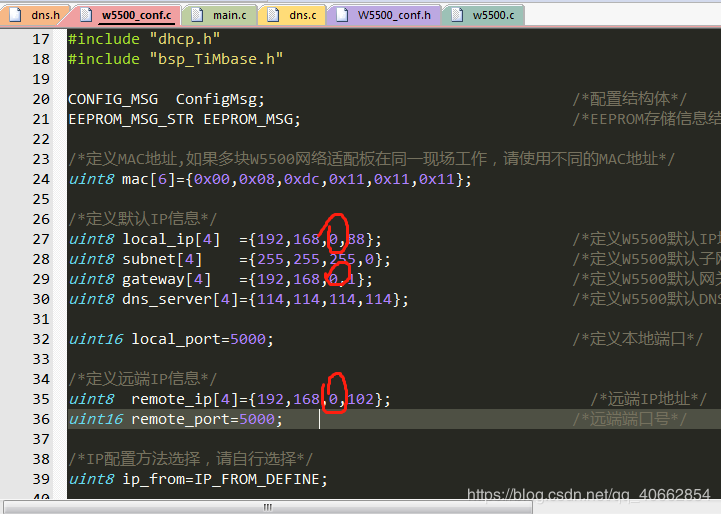
Task: Click the file icon on main.c tab
Action: 197,15
